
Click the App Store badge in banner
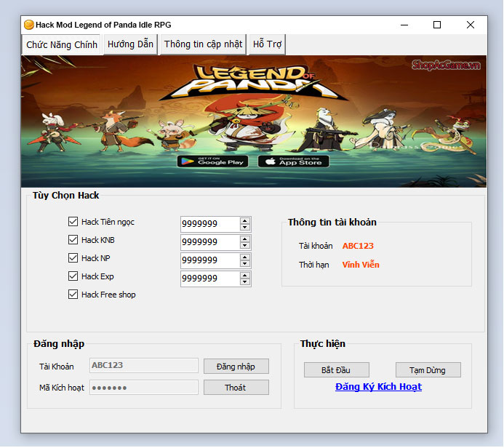(293, 161)
